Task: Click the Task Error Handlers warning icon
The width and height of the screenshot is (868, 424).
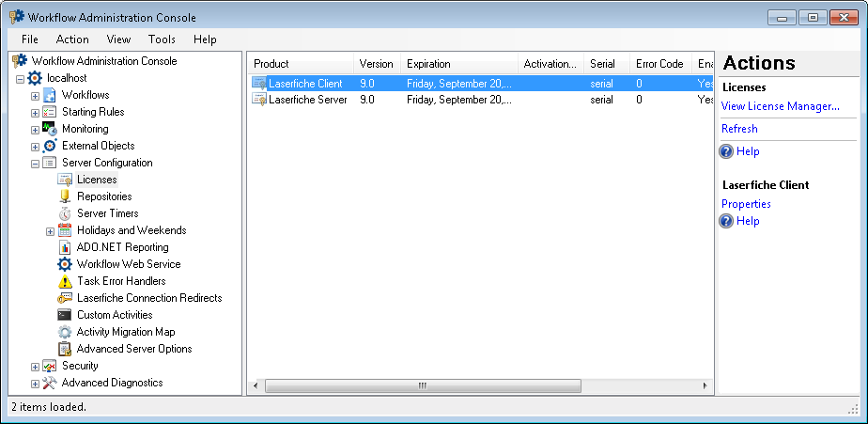Action: click(65, 281)
